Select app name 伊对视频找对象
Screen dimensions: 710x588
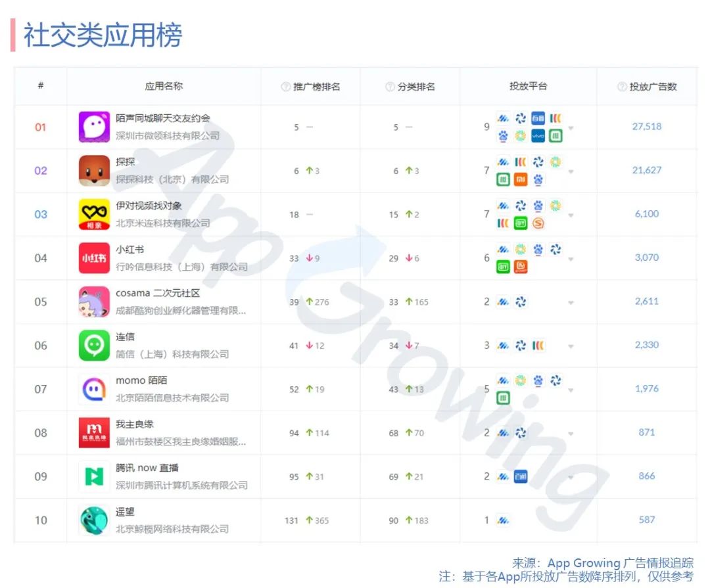click(149, 206)
